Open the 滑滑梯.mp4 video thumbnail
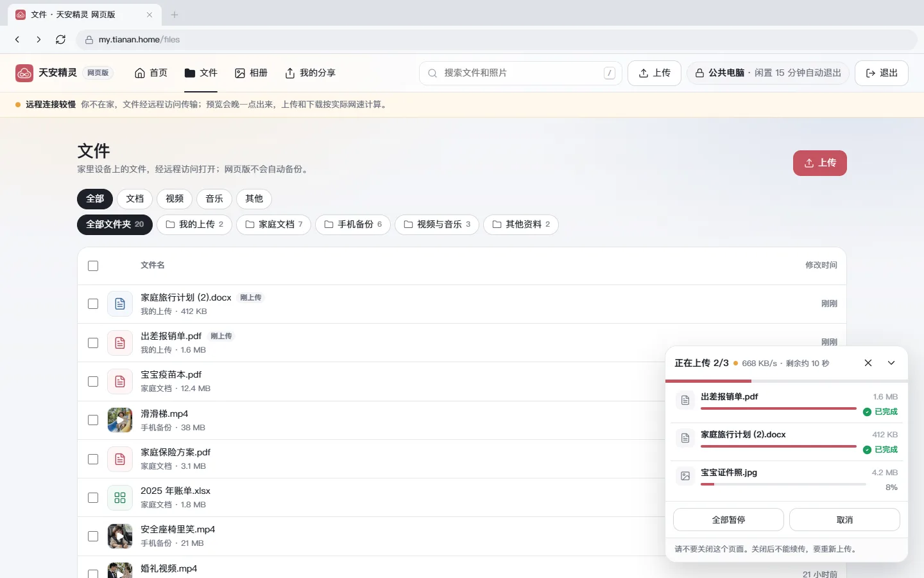The width and height of the screenshot is (924, 578). (120, 420)
